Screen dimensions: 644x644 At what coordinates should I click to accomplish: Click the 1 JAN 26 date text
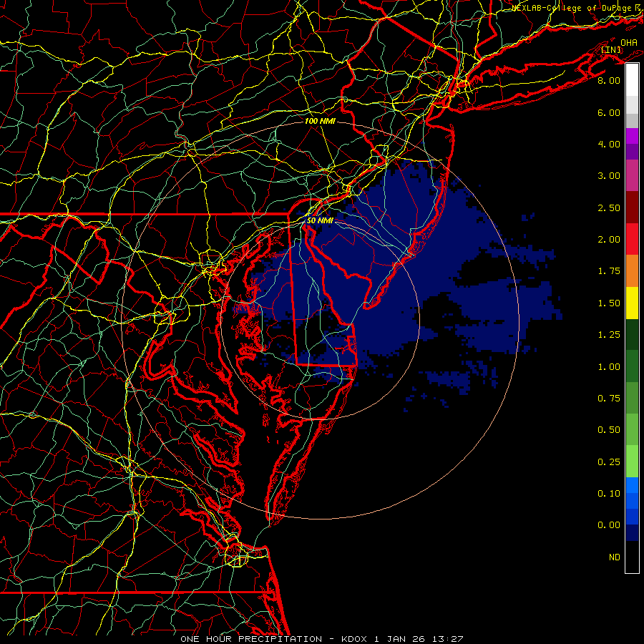pos(399,639)
